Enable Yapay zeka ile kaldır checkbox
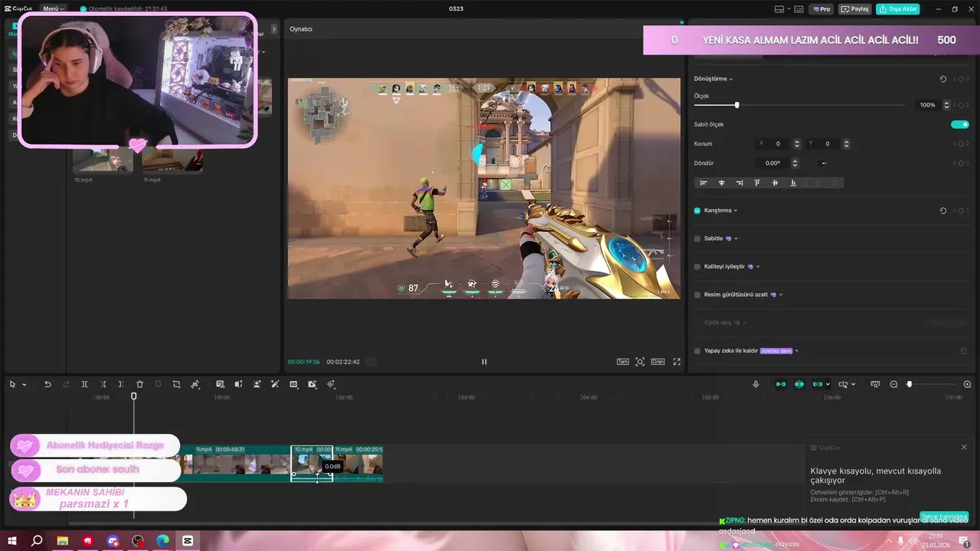Viewport: 980px width, 551px height. 697,350
